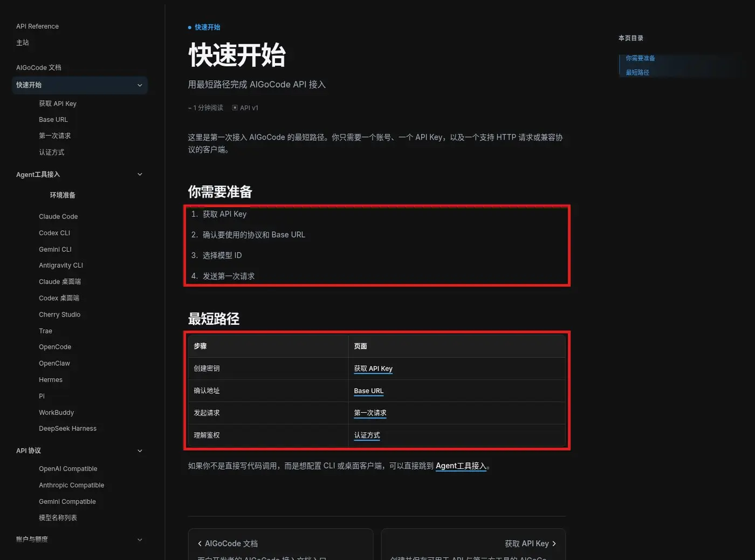Collapse the API 协议 section chevron
755x560 pixels.
coord(140,451)
